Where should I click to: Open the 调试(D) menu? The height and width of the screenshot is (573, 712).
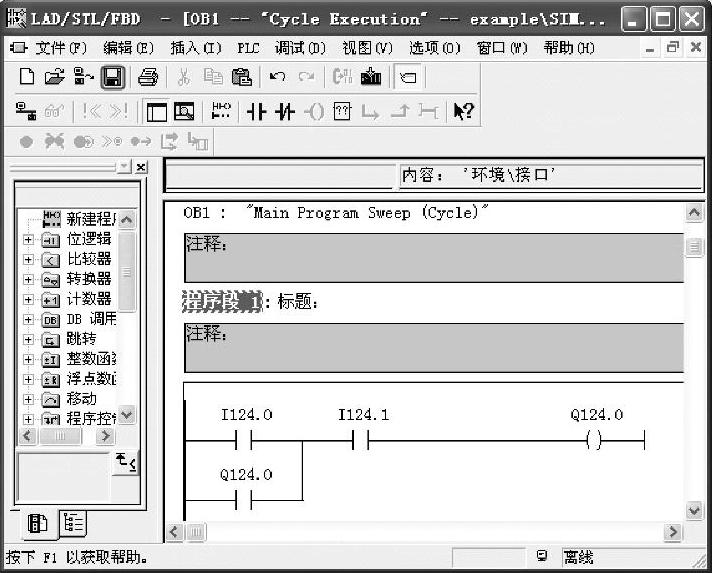click(x=300, y=48)
